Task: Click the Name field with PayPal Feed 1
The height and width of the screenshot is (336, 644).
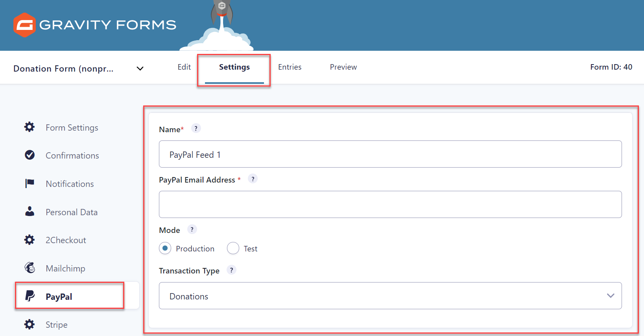Action: click(390, 154)
